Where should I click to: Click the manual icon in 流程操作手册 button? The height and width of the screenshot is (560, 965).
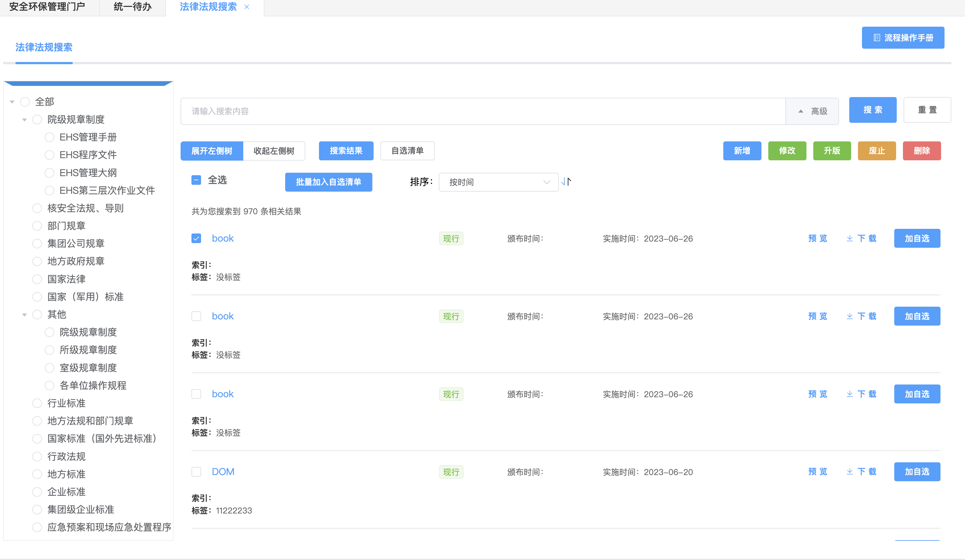pyautogui.click(x=877, y=38)
